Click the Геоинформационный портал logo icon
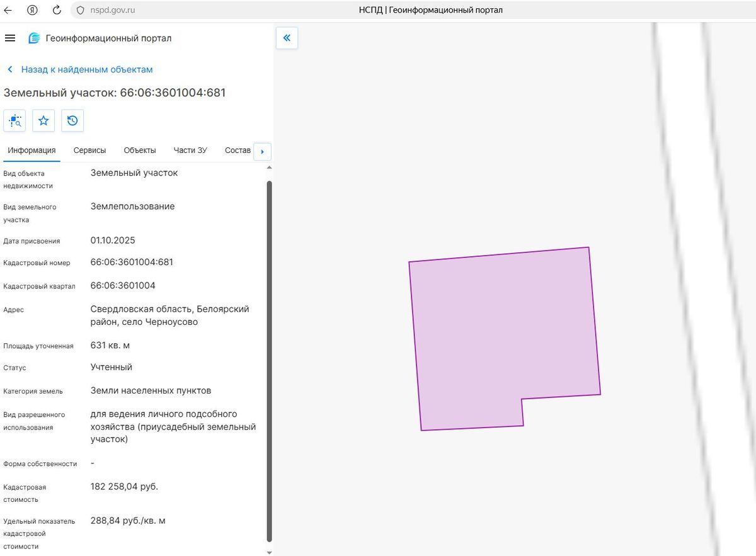756x556 pixels. click(x=34, y=38)
